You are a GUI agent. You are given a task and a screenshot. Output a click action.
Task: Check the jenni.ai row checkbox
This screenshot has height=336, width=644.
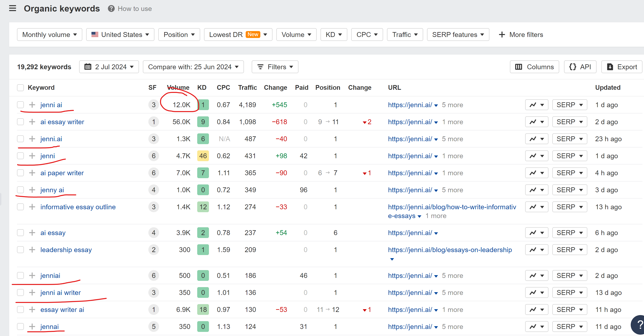tap(20, 139)
